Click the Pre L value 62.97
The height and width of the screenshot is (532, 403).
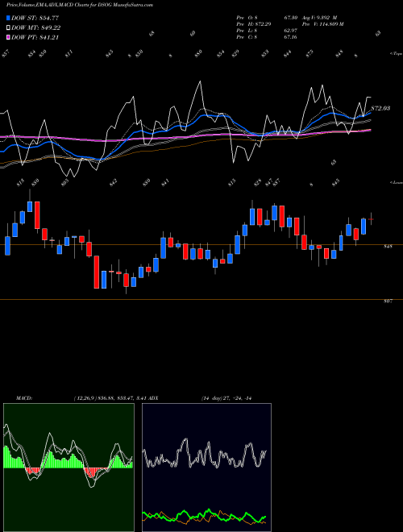290,31
